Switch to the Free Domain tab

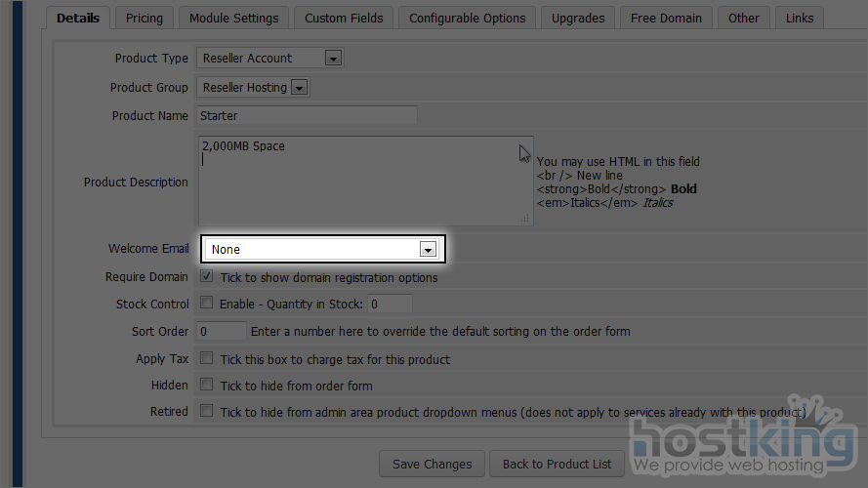pos(666,18)
